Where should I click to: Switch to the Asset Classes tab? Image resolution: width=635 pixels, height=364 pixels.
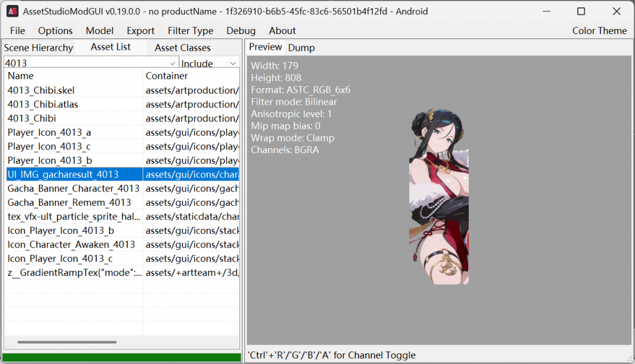point(183,48)
